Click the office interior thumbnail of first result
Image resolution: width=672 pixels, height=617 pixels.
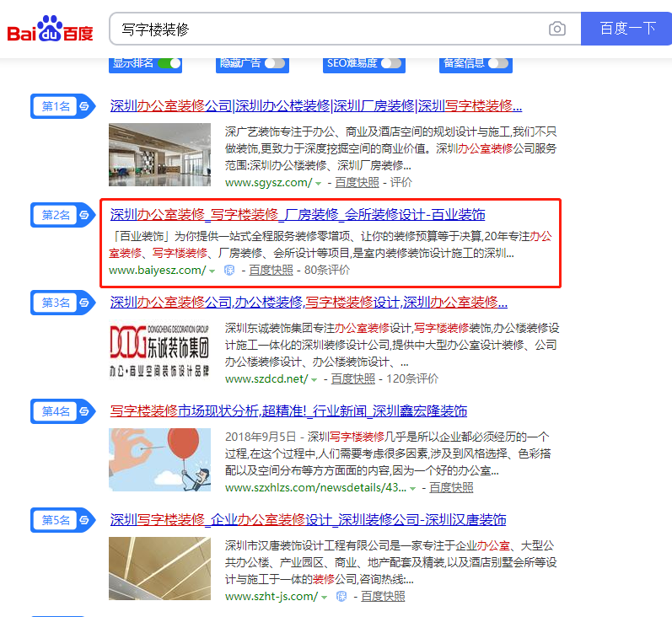coord(159,155)
